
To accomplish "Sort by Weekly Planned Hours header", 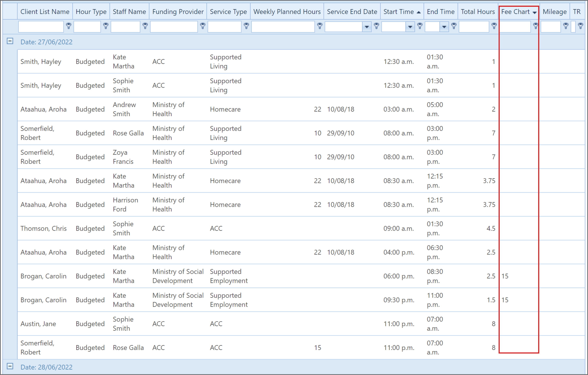I will [287, 11].
